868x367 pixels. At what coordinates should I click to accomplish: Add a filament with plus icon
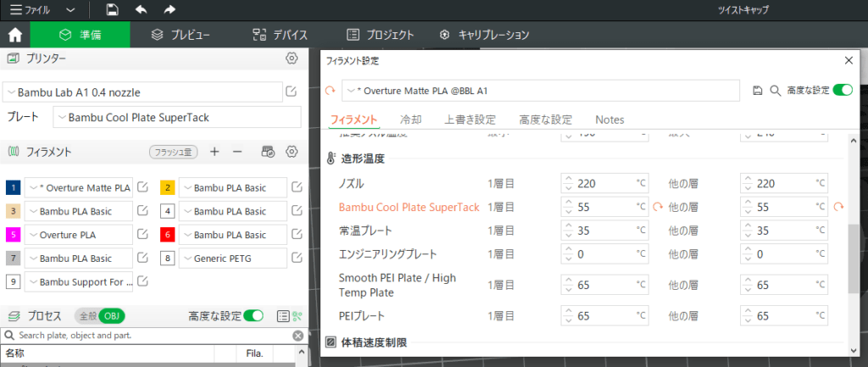point(214,152)
